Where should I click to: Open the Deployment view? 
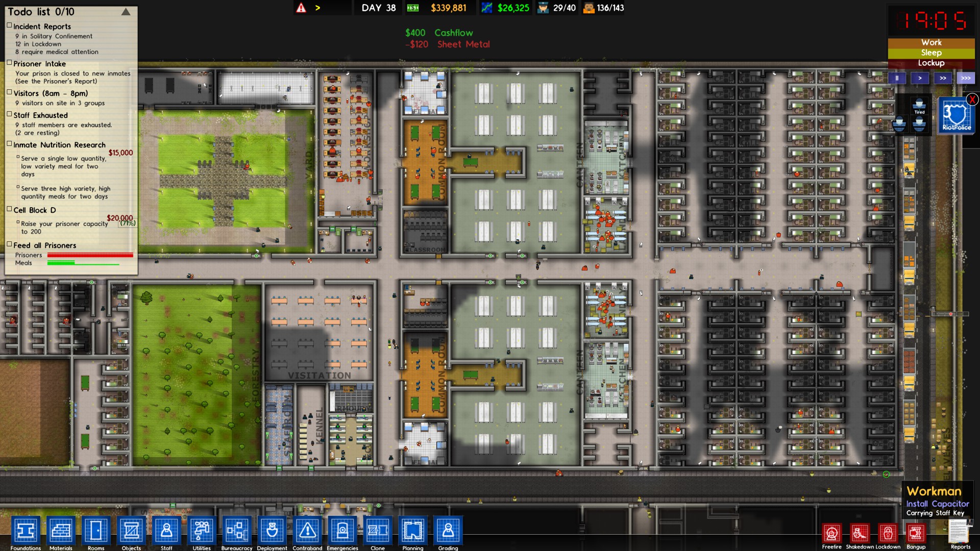tap(272, 531)
